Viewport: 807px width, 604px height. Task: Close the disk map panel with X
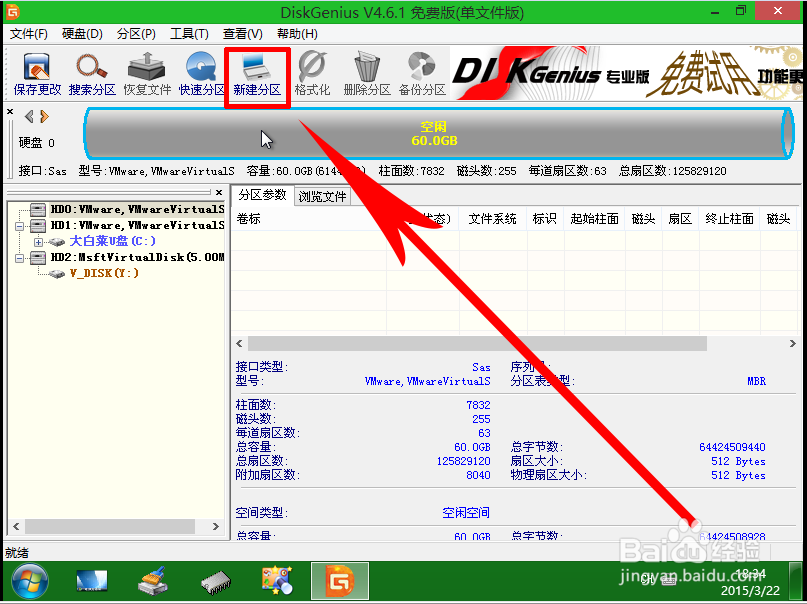pos(10,111)
